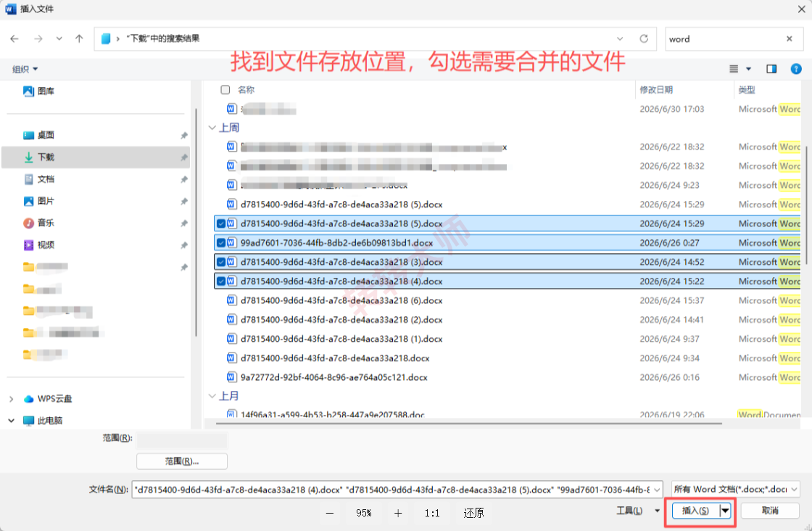Refresh the search results
The width and height of the screenshot is (812, 531).
click(x=644, y=39)
